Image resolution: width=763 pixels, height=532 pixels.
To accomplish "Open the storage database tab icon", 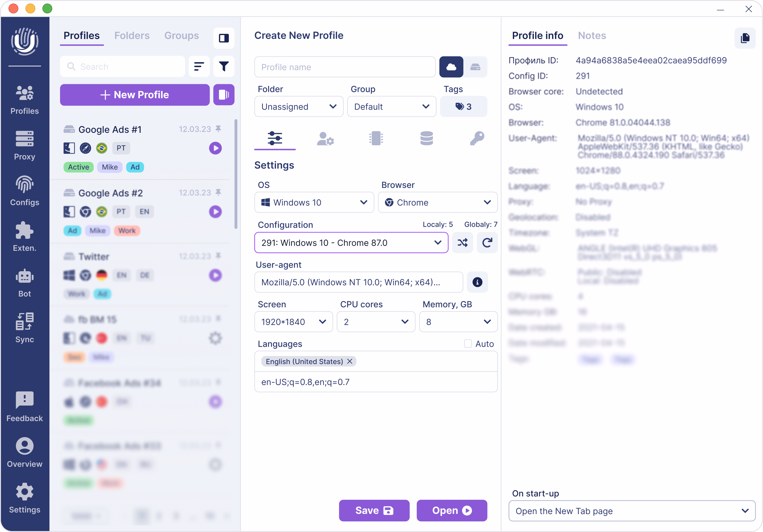I will click(426, 139).
